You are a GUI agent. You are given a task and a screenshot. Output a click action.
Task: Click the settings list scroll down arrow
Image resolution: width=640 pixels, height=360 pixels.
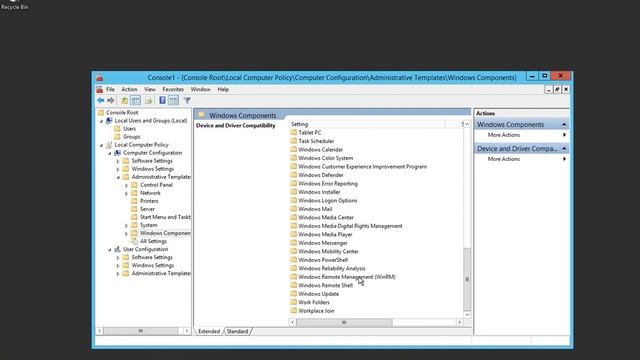[x=467, y=315]
